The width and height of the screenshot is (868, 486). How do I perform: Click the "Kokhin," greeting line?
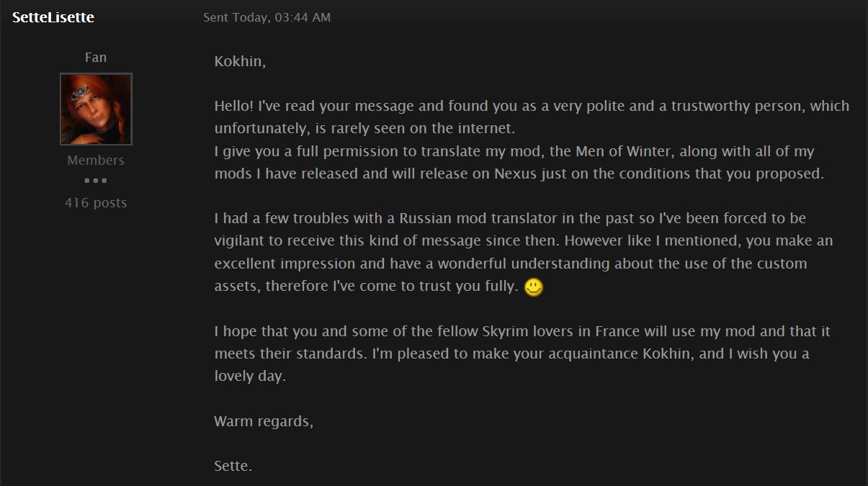pos(240,62)
